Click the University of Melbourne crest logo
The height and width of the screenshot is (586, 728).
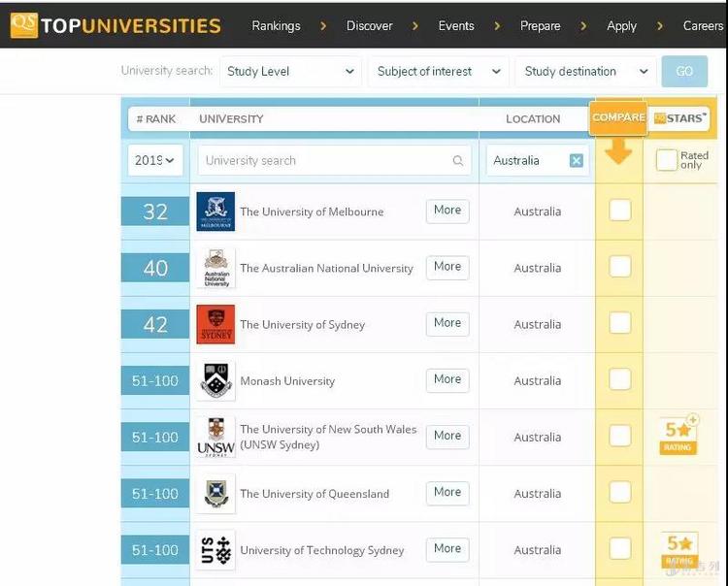pyautogui.click(x=215, y=212)
